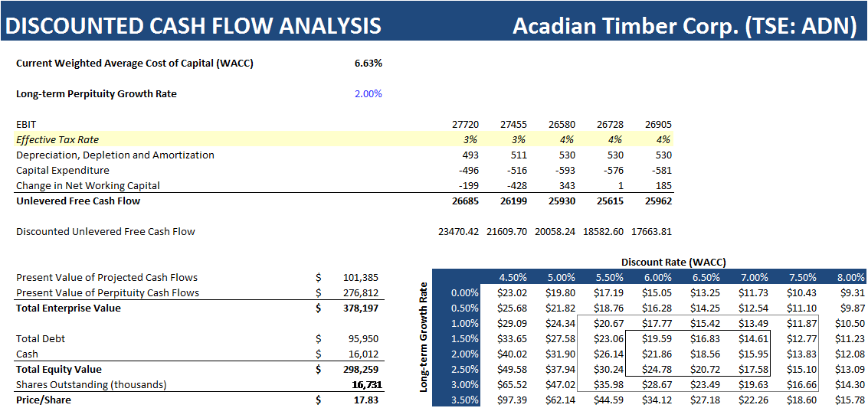The height and width of the screenshot is (408, 868).
Task: Select Depreciation value 493
Action: (471, 155)
